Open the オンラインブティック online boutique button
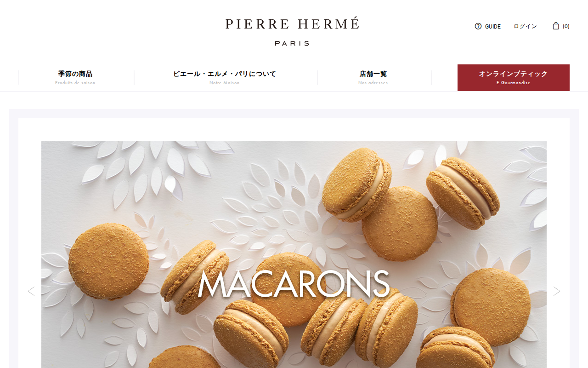Viewport: 588px width, 368px height. pyautogui.click(x=514, y=78)
